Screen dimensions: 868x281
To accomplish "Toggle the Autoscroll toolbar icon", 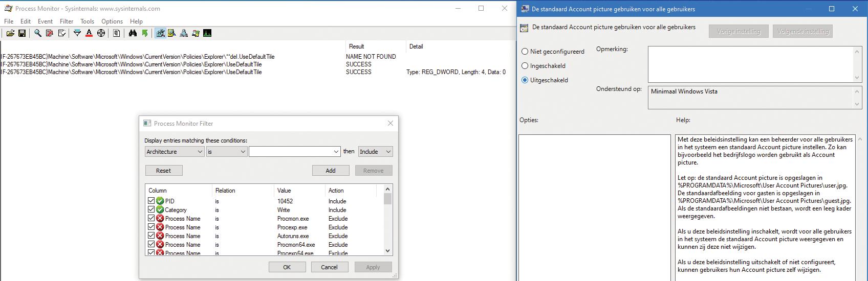I will [50, 33].
